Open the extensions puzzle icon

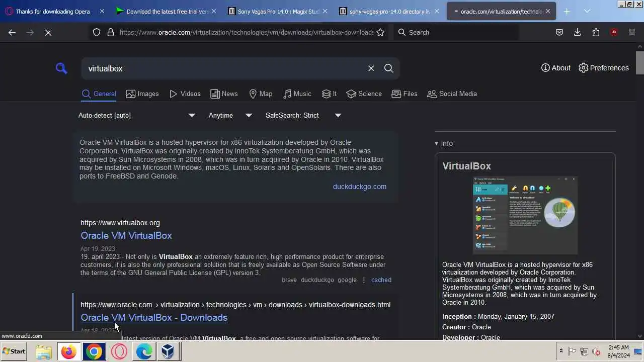click(x=596, y=32)
